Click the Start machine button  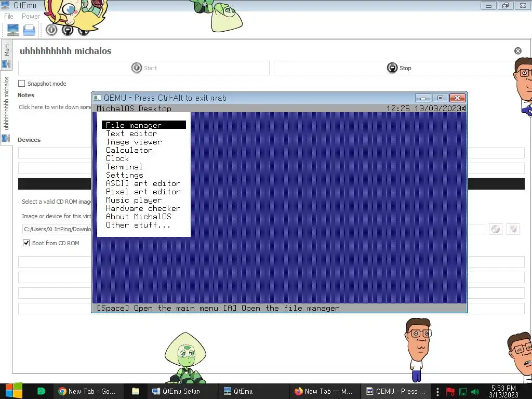(x=144, y=68)
